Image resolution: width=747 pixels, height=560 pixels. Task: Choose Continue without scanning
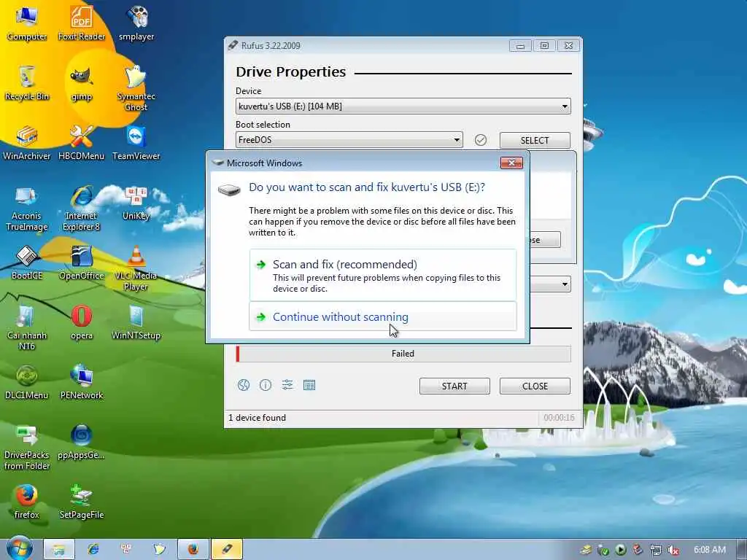(x=383, y=316)
